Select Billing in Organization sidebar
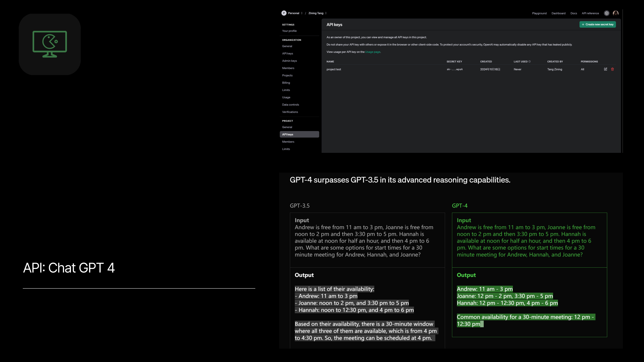Viewport: 644px width, 362px height. pyautogui.click(x=286, y=83)
